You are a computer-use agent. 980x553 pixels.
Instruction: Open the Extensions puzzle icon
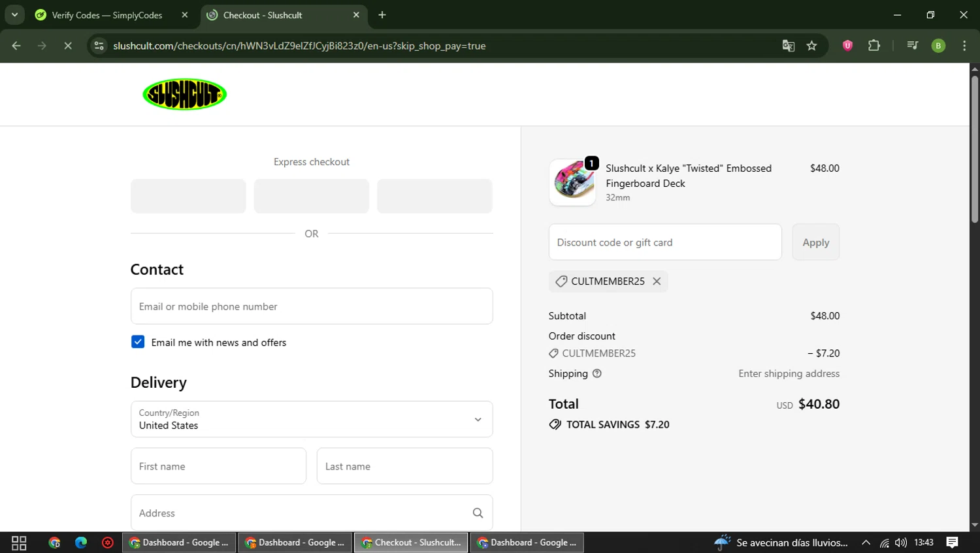[x=874, y=46]
